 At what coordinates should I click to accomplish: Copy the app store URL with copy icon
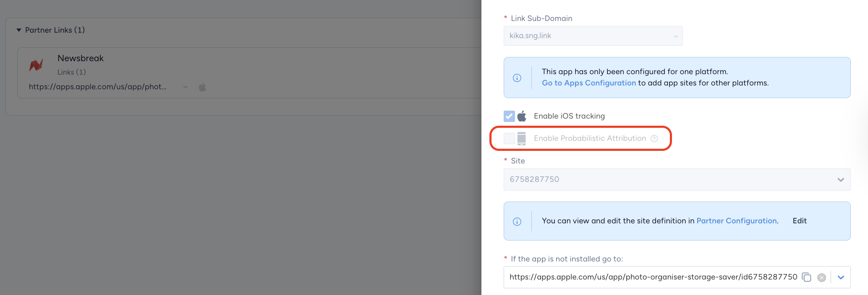click(806, 277)
